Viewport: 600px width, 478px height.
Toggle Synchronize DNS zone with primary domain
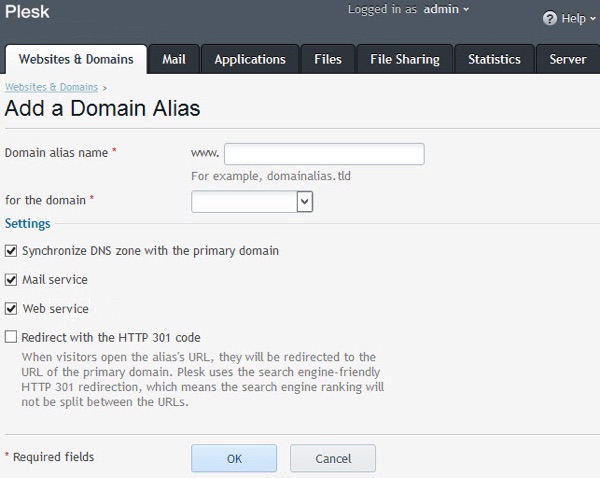(x=11, y=251)
